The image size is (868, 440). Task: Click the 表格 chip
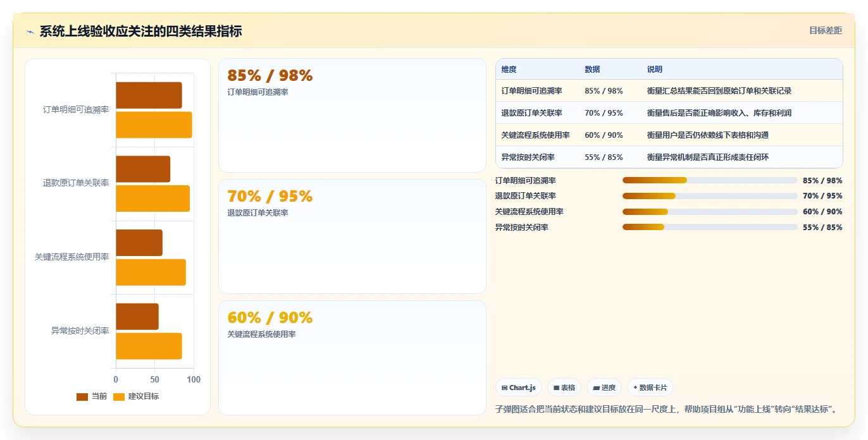[x=564, y=388]
